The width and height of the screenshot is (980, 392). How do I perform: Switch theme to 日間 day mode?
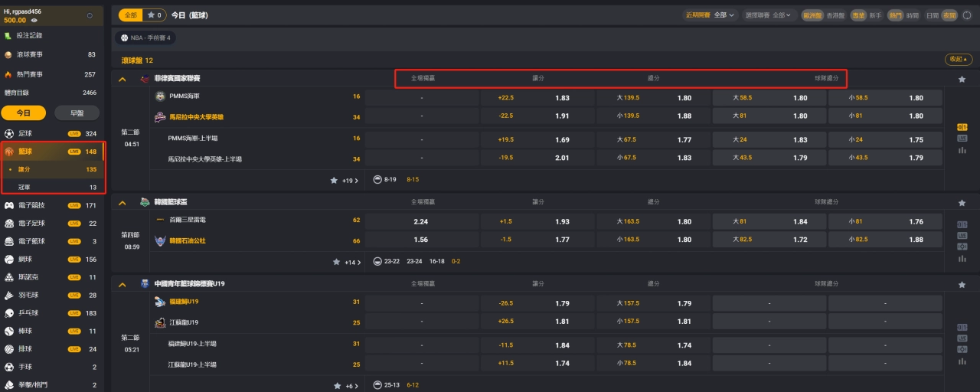tap(932, 15)
